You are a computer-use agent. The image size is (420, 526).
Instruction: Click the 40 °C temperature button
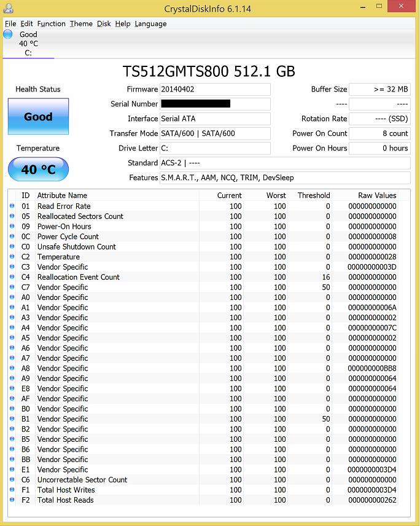pyautogui.click(x=38, y=170)
